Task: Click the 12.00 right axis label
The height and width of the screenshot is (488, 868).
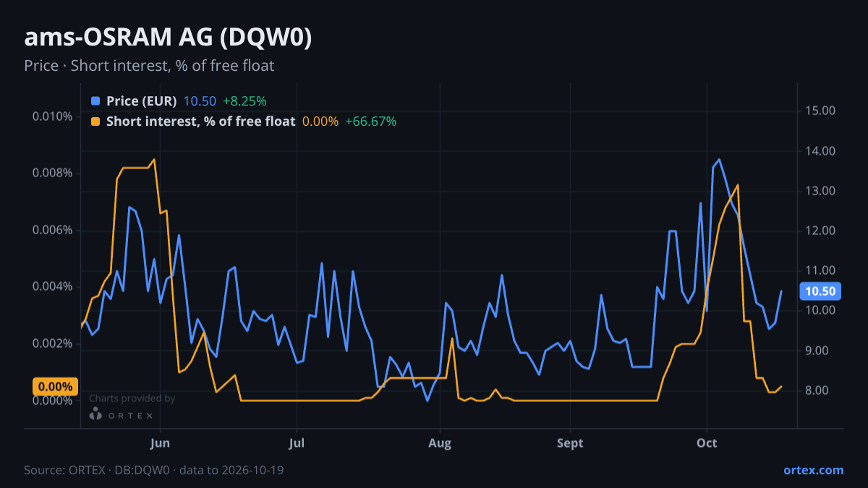Action: [820, 231]
